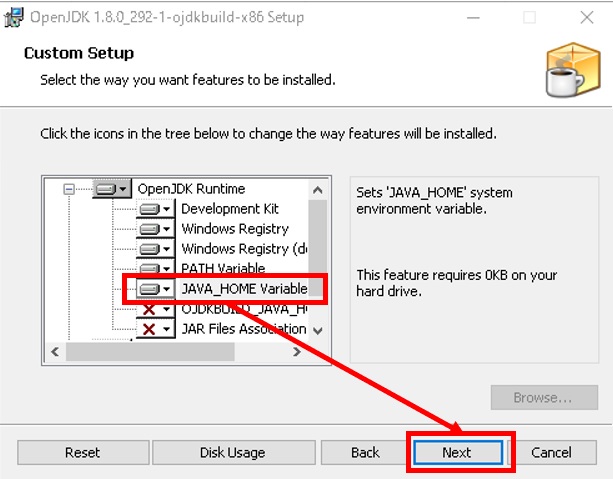Click the feature tree scroll right arrow
The width and height of the screenshot is (613, 479).
pos(297,352)
